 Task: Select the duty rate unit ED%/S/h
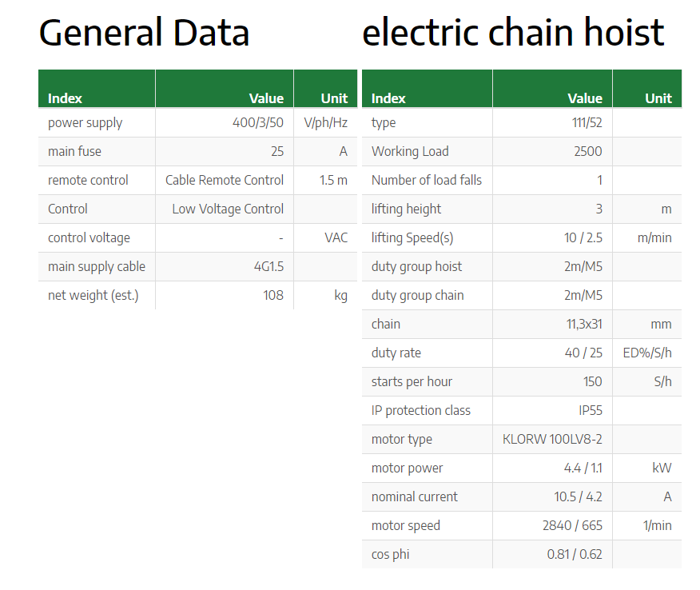[x=647, y=353]
